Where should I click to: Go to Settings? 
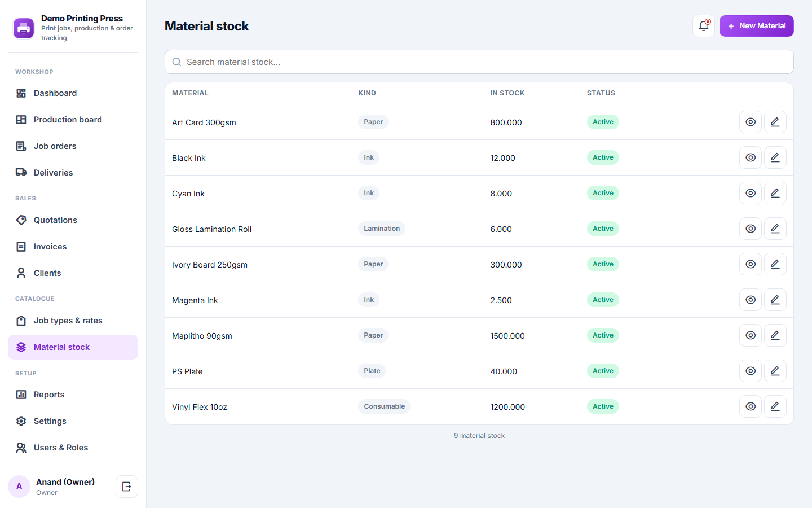[x=73, y=421]
